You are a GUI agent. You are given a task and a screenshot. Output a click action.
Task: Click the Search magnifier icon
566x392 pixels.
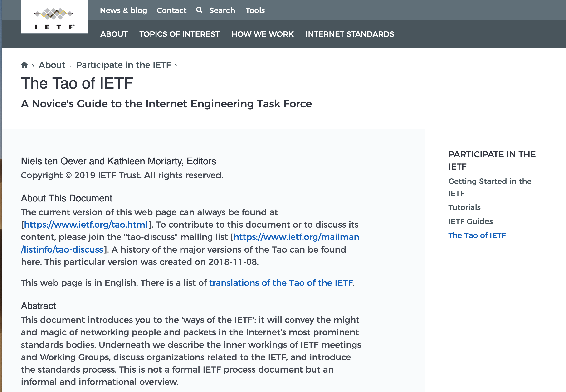pyautogui.click(x=199, y=10)
